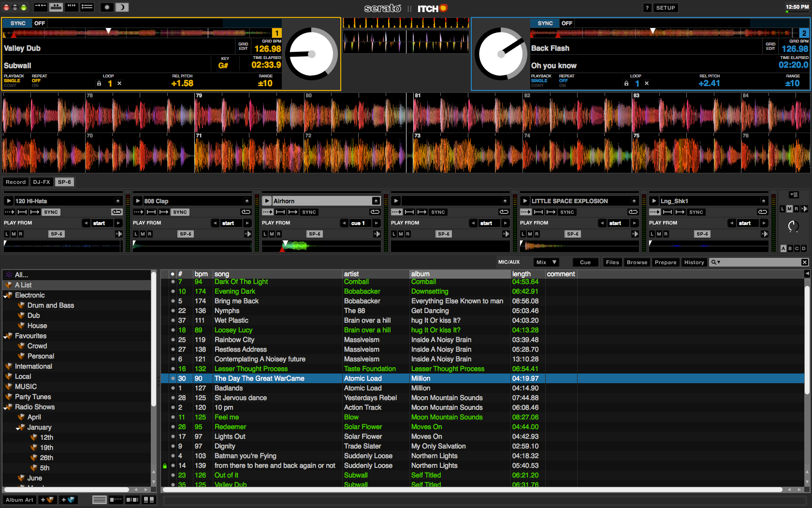Select the night mode moon icon
This screenshot has height=508, width=812.
(x=122, y=7)
